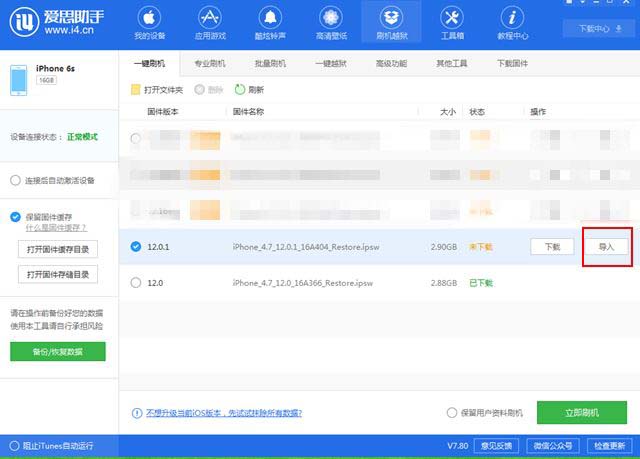Open the 我的设备 (My Device) section

click(x=149, y=23)
